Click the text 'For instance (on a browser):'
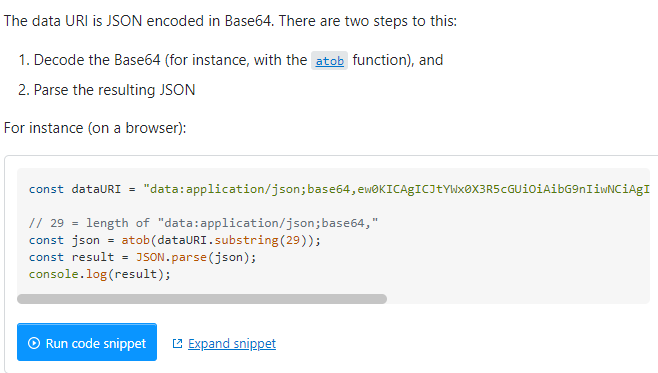 pos(95,128)
